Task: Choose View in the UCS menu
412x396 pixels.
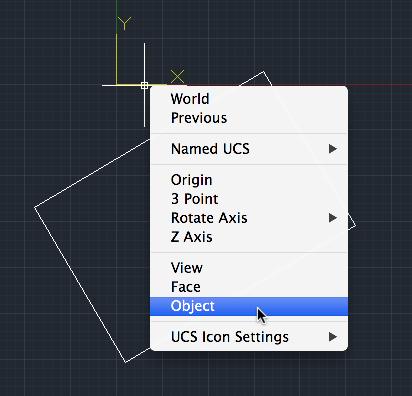Action: (249, 268)
